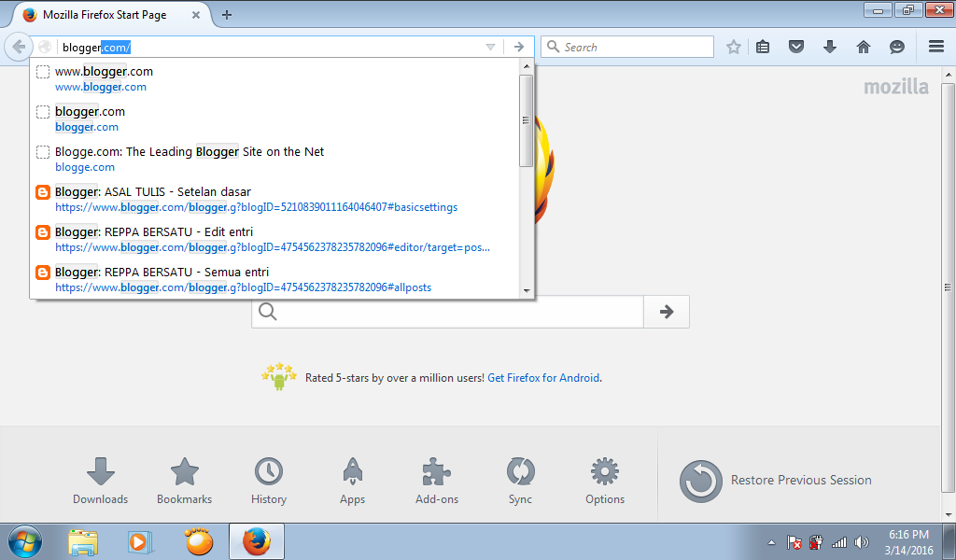
Task: Choose the blogger.com suggestion entry
Action: (x=274, y=119)
